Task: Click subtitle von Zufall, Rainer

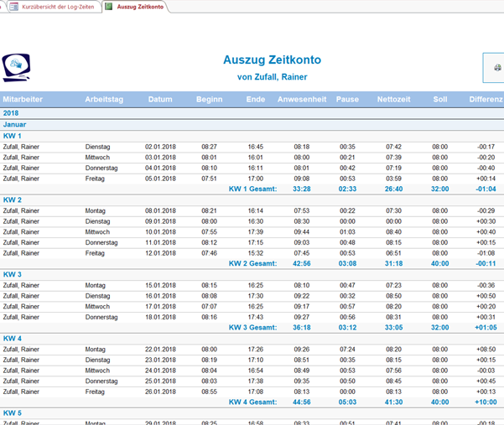Action: click(x=272, y=77)
